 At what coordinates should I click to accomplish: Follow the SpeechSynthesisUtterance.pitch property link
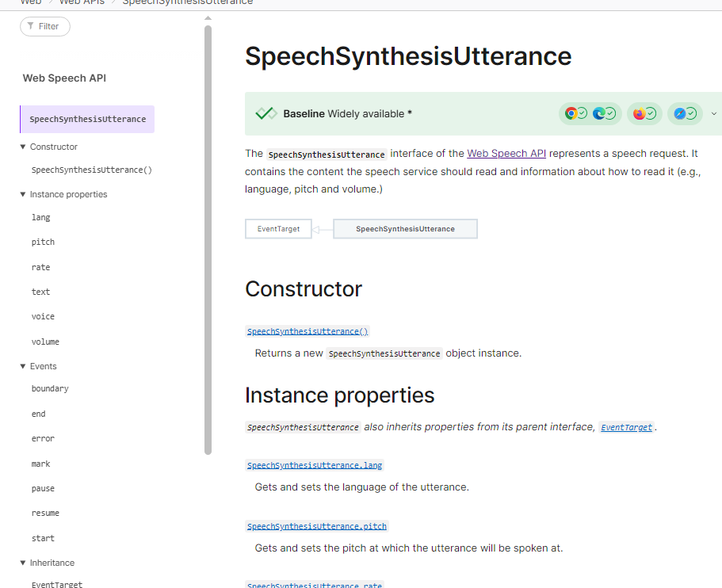pos(316,526)
